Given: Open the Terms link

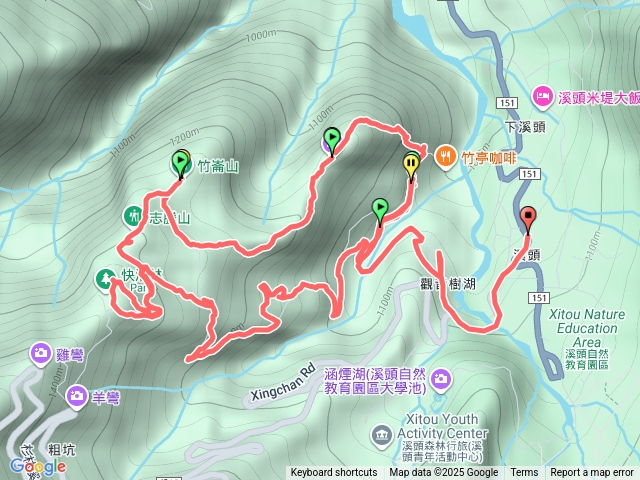Looking at the screenshot, I should pyautogui.click(x=524, y=473).
